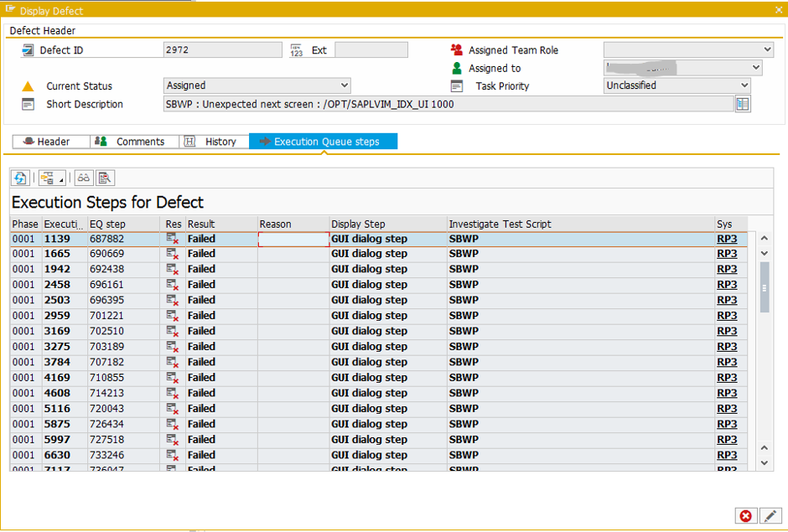Expand the Assigned Team Role dropdown

pyautogui.click(x=767, y=50)
